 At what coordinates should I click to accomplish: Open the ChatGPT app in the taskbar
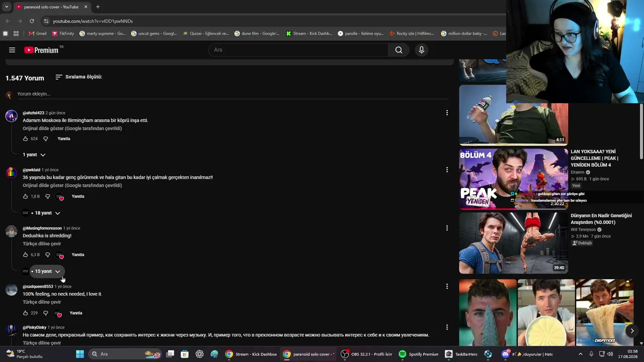click(200, 354)
